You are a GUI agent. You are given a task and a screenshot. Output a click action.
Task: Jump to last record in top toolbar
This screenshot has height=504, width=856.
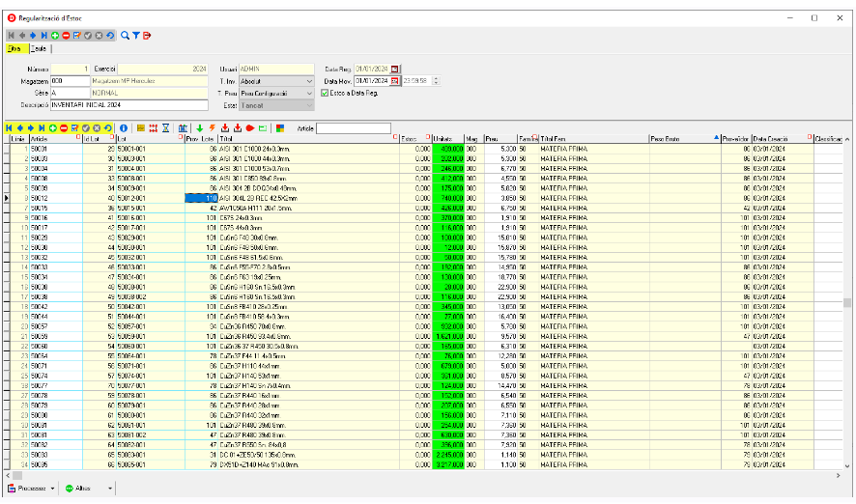pos(43,36)
